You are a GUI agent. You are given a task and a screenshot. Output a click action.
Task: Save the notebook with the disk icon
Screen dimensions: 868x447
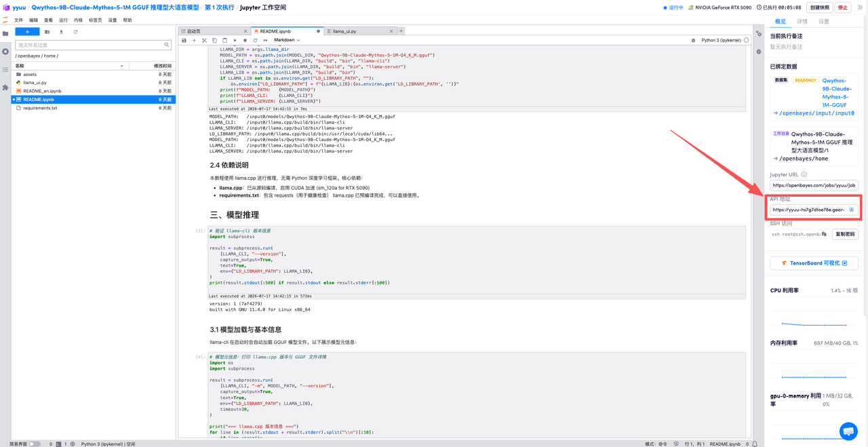tap(184, 40)
